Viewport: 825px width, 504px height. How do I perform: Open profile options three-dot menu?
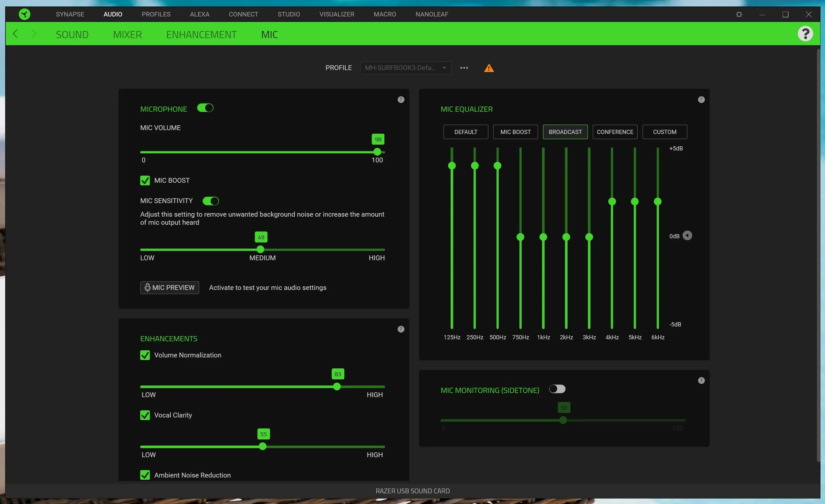click(464, 68)
